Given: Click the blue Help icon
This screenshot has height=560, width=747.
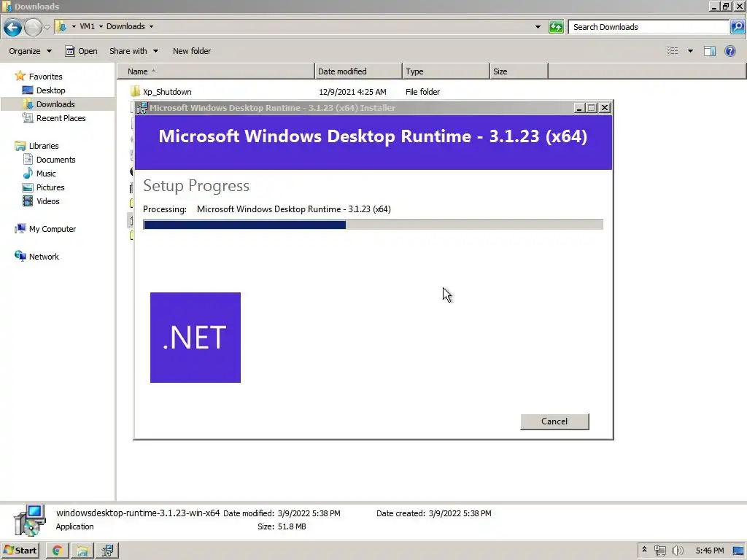Looking at the screenshot, I should 729,51.
